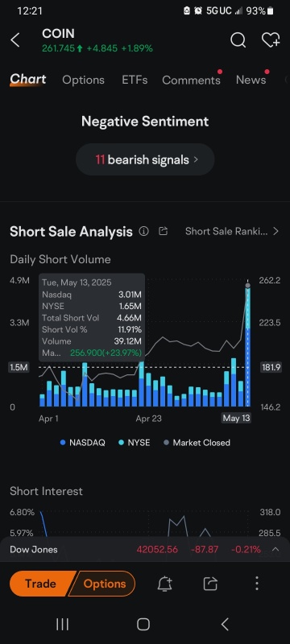Switch to the News tab
Screen dimensions: 290x644
click(251, 80)
